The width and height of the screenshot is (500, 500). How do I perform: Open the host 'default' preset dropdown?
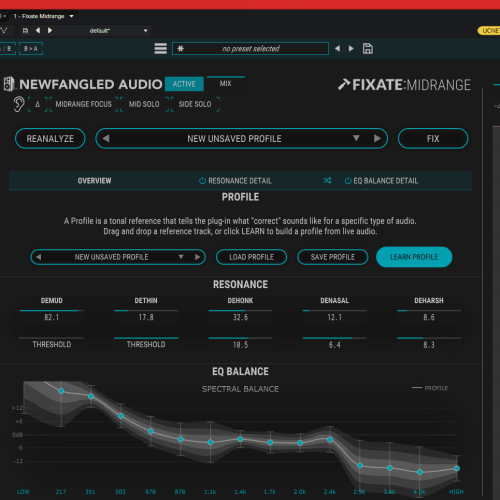tap(119, 31)
